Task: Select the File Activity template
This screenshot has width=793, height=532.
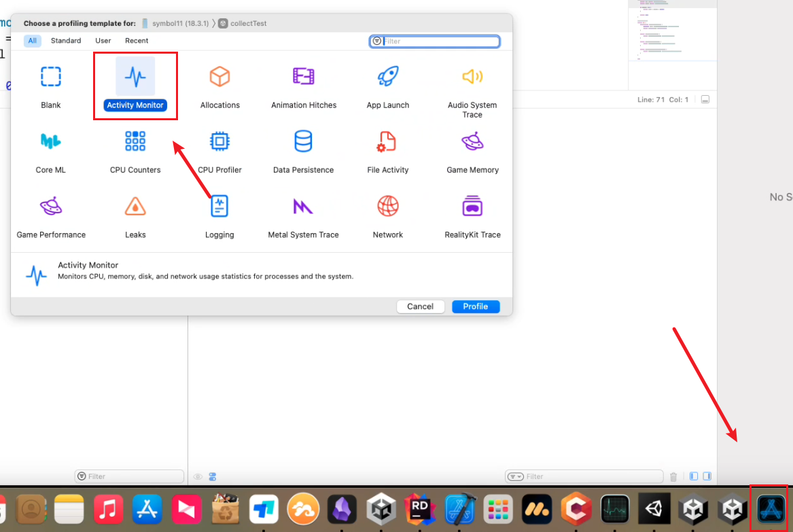Action: point(388,151)
